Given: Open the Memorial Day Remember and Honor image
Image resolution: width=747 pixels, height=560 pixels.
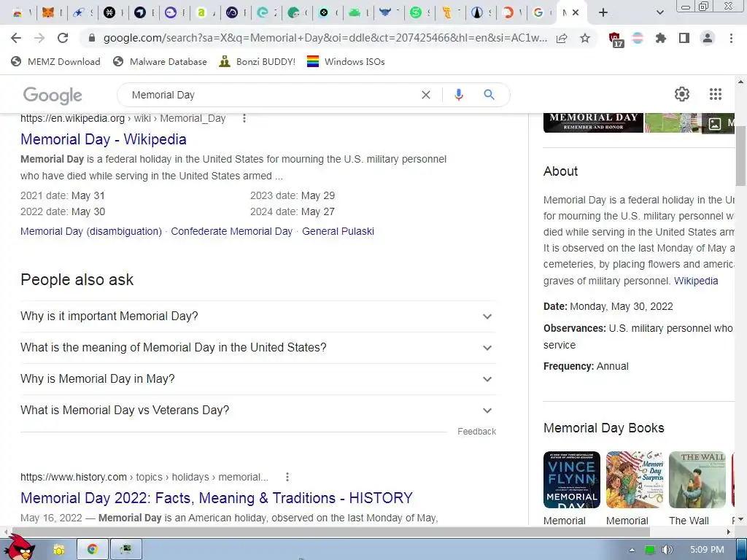Looking at the screenshot, I should 593,122.
